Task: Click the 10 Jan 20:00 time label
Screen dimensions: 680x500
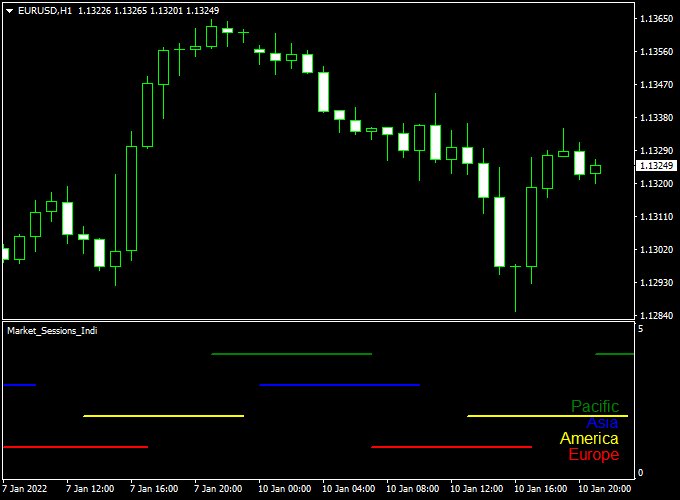Action: tap(605, 489)
